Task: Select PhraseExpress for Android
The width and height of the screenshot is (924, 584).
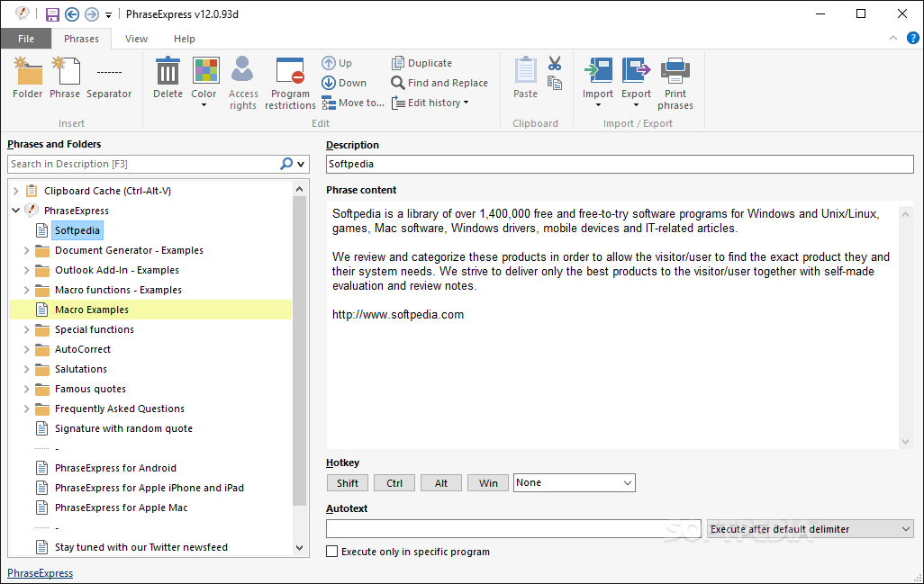Action: tap(115, 468)
